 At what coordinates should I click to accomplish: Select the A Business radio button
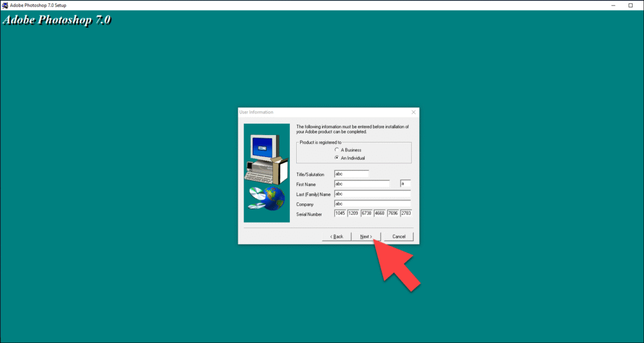[337, 150]
